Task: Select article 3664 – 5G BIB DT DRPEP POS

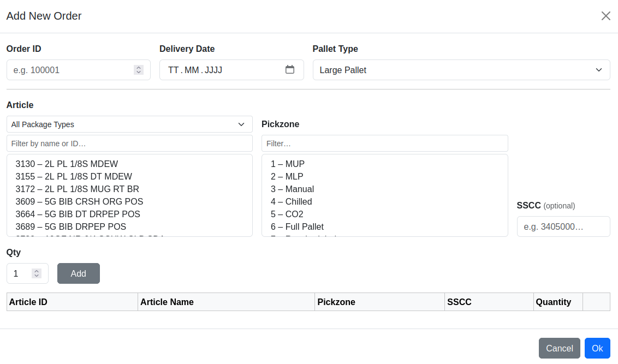Action: [x=129, y=214]
